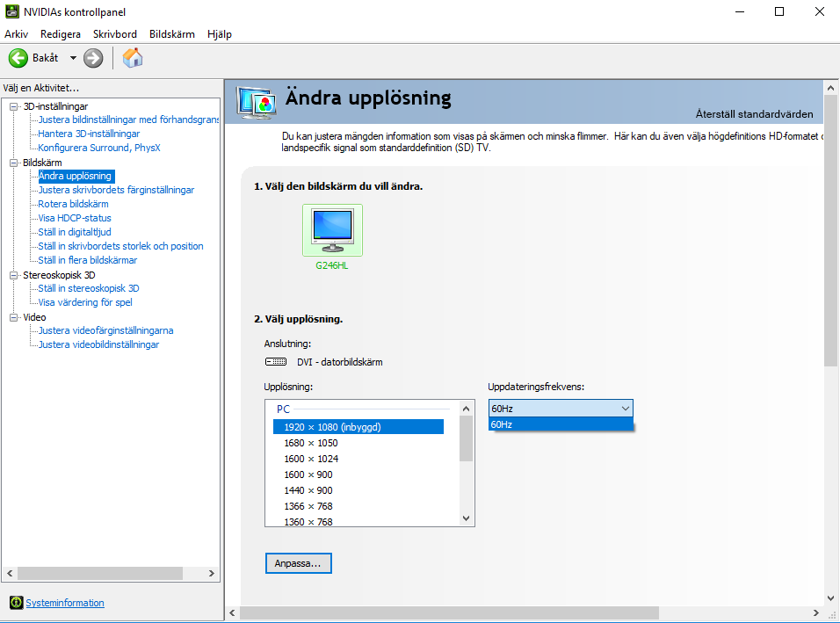Image resolution: width=840 pixels, height=623 pixels.
Task: Collapse the 3D-inställningar tree node
Action: (14, 106)
